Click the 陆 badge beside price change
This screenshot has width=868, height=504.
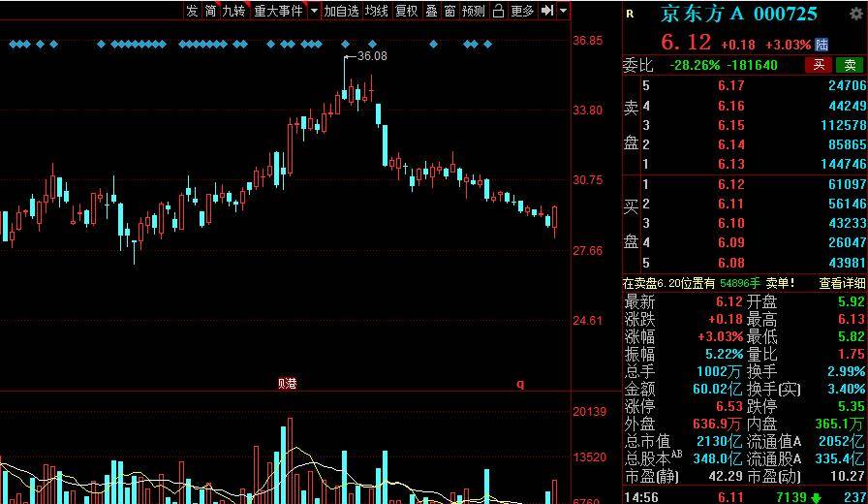tap(822, 45)
